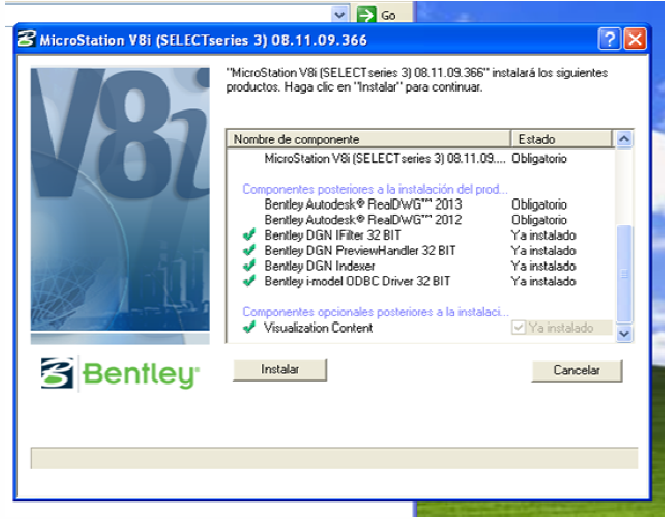Click the green check beside Visualization Content
665x519 pixels.
pyautogui.click(x=249, y=327)
